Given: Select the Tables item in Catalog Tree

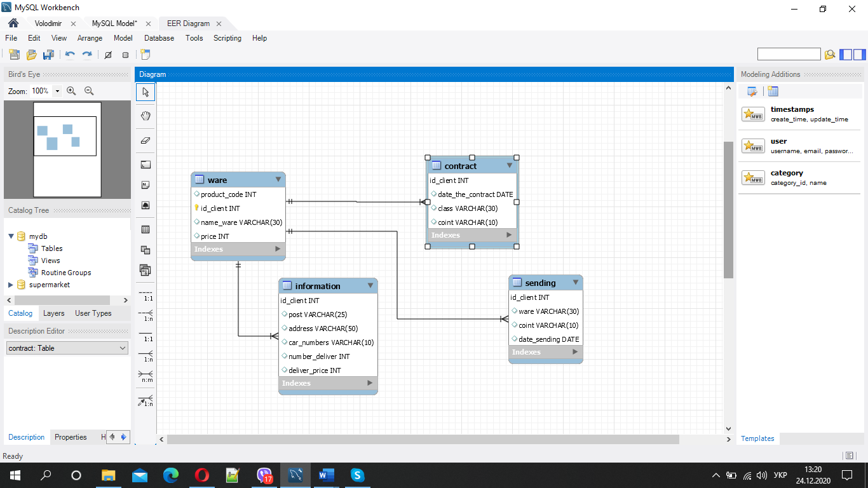Looking at the screenshot, I should 52,248.
